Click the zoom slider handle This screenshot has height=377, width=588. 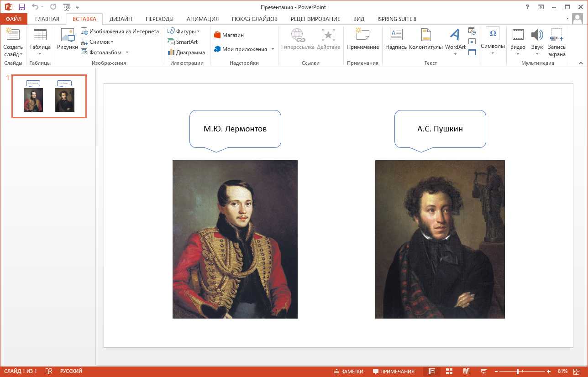[517, 371]
